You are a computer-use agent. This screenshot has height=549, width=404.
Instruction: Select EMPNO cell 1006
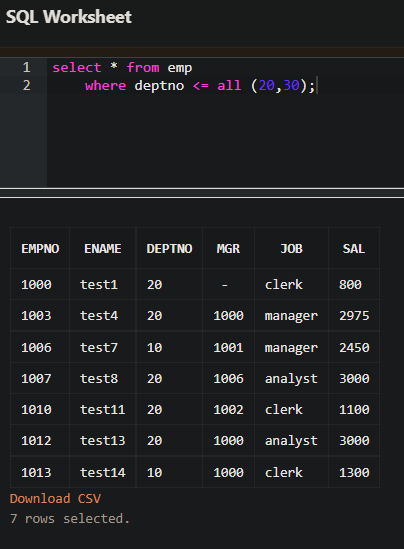click(40, 347)
